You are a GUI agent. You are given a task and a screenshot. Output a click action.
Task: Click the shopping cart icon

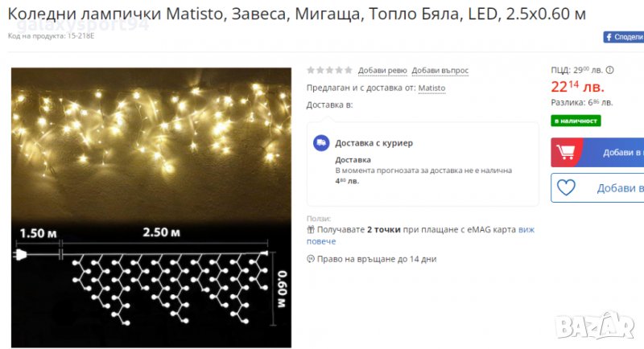click(566, 152)
